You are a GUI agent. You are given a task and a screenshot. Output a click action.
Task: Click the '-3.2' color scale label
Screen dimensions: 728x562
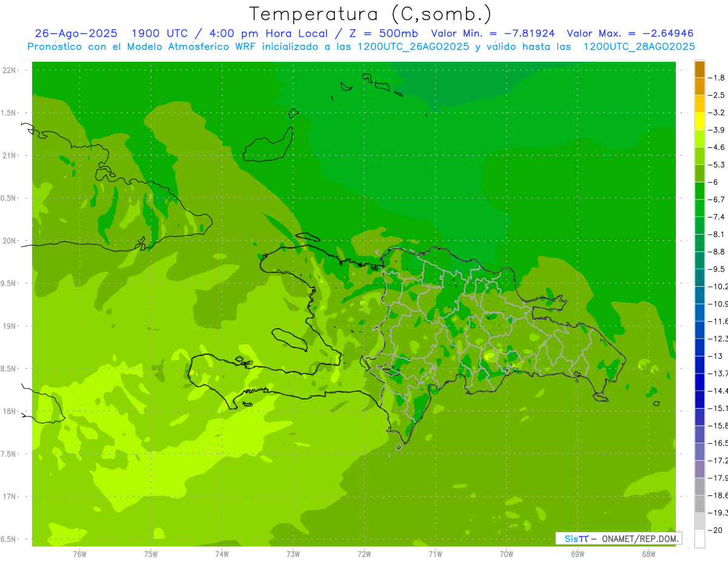(x=718, y=112)
